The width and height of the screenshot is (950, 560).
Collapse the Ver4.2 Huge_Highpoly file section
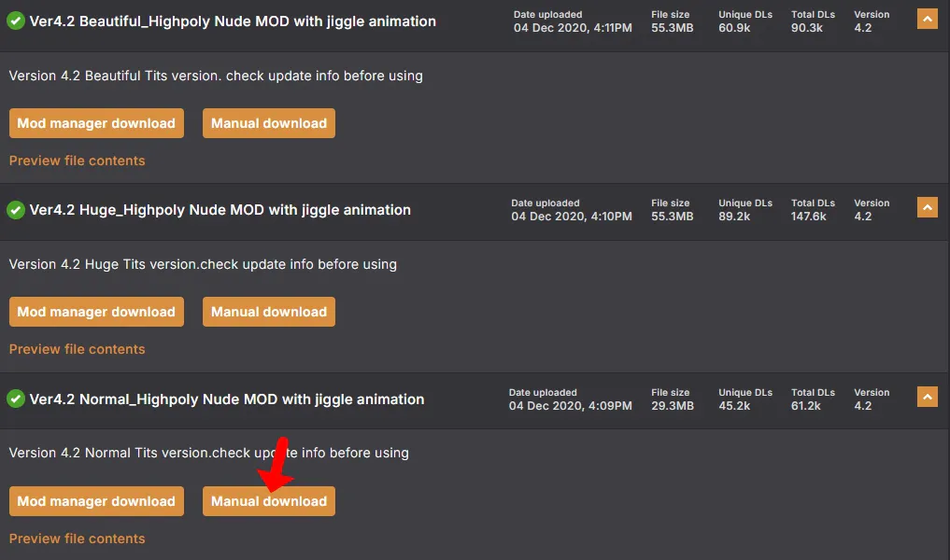[927, 207]
